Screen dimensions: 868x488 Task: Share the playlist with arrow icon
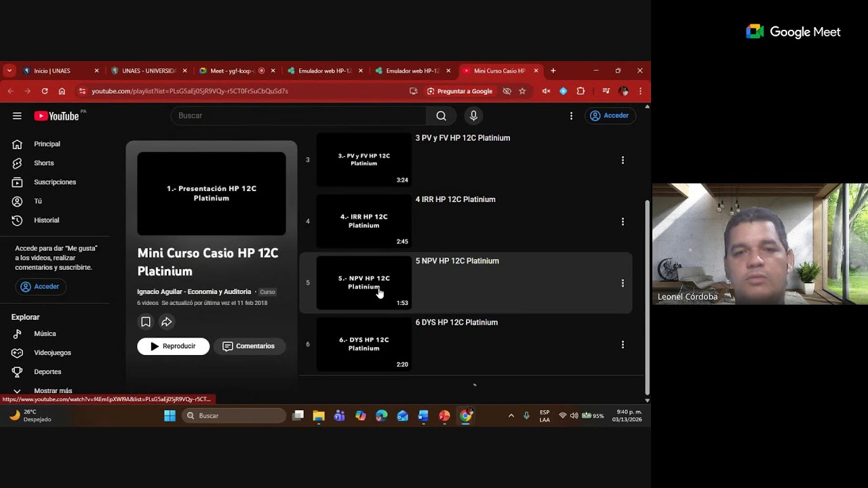click(166, 322)
